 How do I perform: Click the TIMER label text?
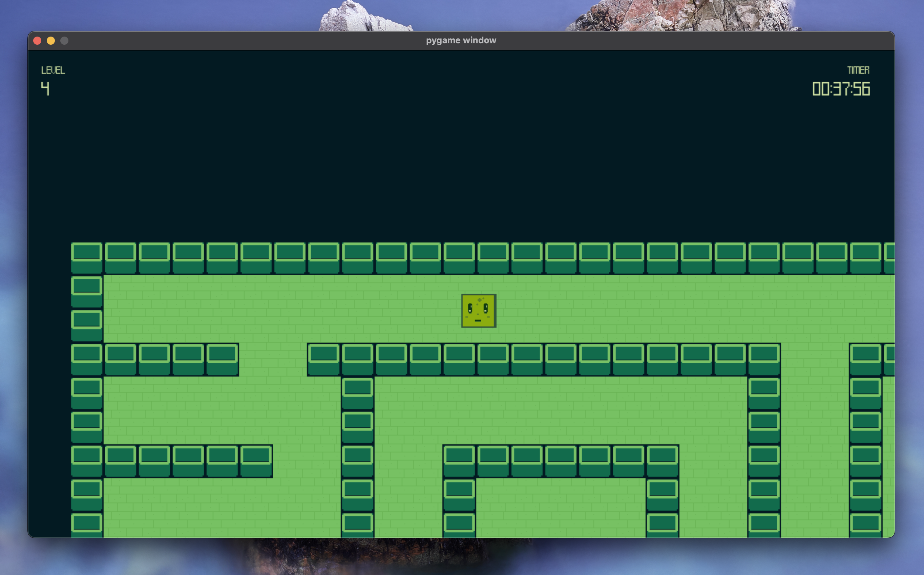pos(858,70)
